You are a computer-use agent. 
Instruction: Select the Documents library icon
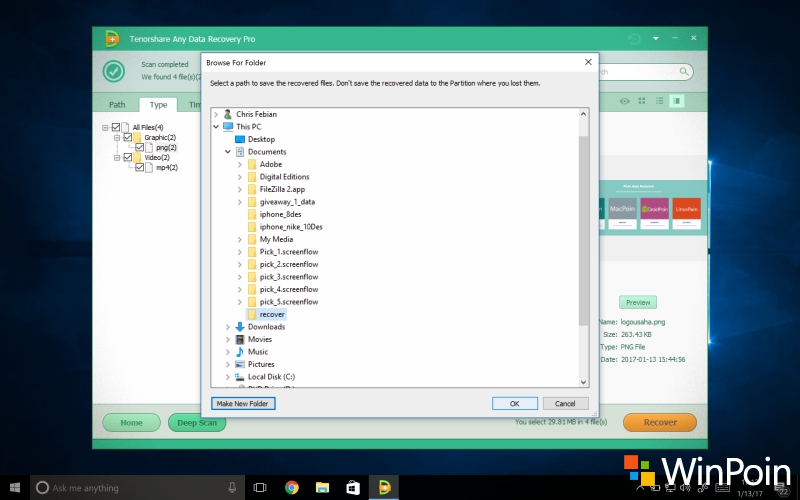(240, 152)
